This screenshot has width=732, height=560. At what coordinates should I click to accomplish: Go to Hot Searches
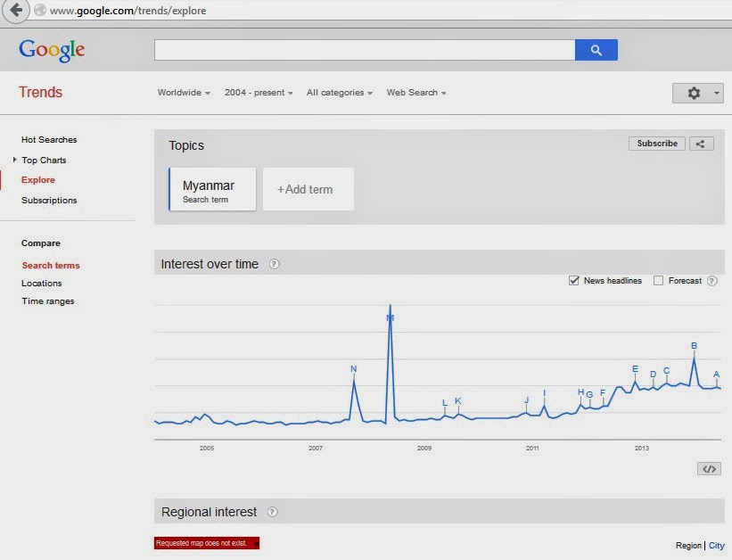(x=49, y=140)
